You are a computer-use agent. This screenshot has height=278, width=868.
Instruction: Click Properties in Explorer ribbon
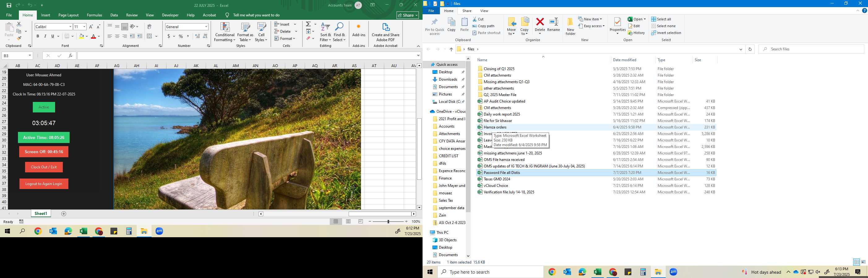point(618,26)
